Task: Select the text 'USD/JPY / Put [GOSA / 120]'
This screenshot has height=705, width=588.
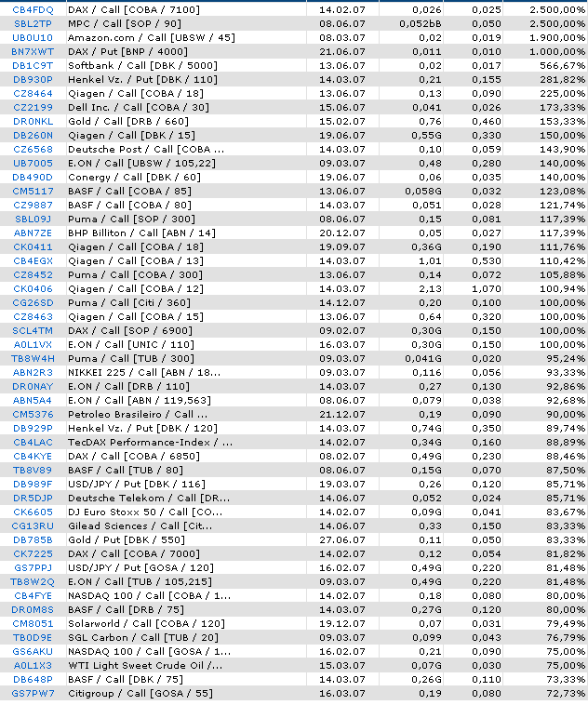Action: click(x=140, y=567)
